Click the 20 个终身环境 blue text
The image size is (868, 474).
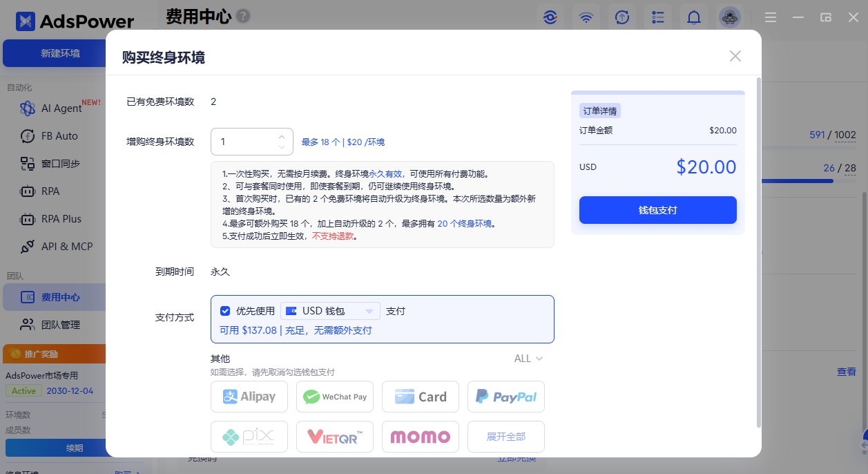(x=465, y=223)
